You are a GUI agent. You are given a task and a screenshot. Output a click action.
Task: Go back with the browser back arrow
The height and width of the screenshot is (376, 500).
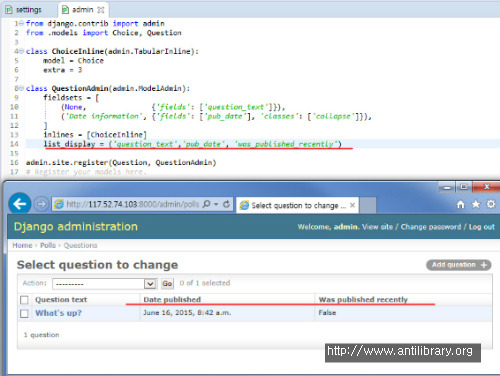coord(20,203)
